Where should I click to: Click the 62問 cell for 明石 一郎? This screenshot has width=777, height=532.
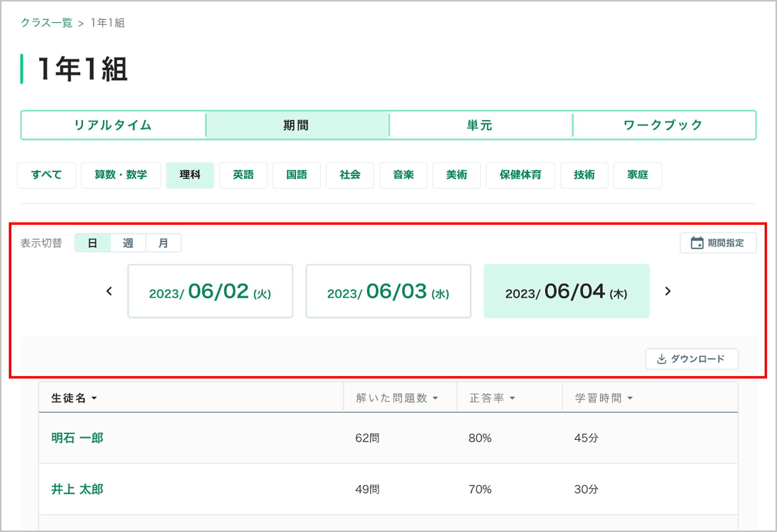(x=368, y=438)
